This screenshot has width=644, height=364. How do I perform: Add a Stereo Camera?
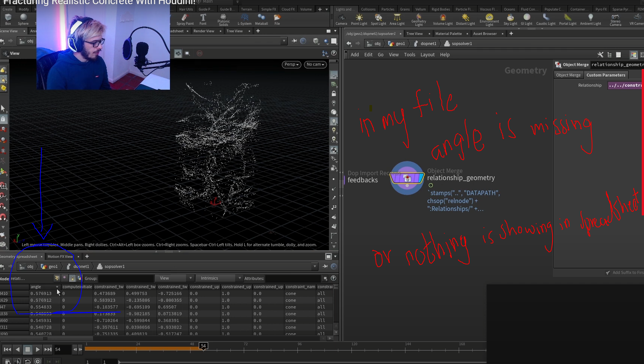pyautogui.click(x=615, y=20)
